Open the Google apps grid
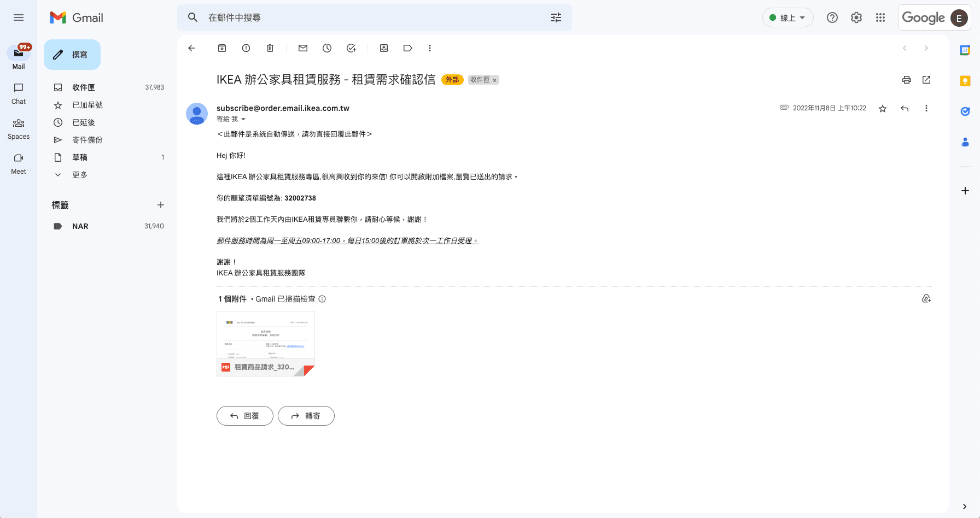The width and height of the screenshot is (980, 518). pos(880,17)
